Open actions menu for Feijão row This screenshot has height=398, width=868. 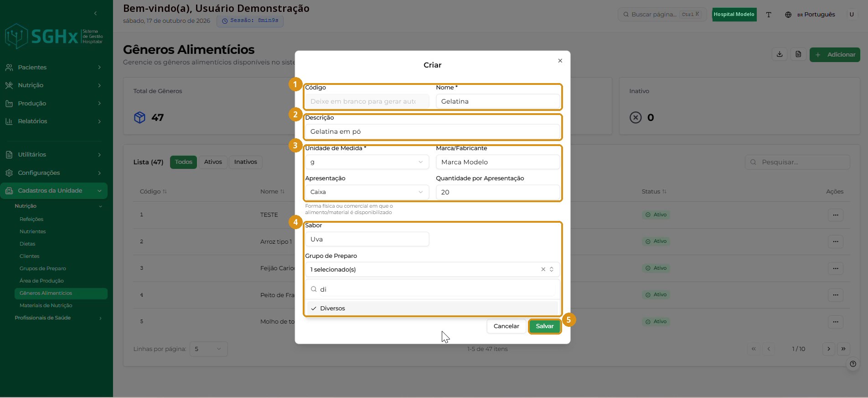[x=835, y=268]
